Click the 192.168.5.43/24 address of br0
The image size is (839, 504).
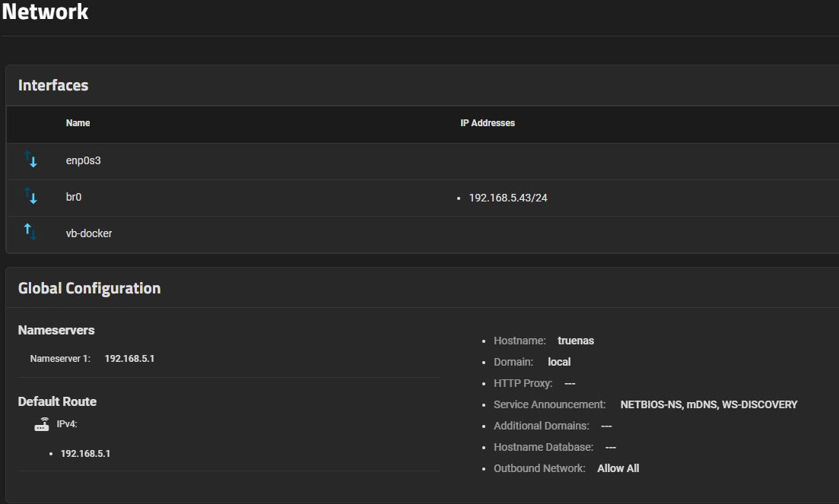(507, 198)
